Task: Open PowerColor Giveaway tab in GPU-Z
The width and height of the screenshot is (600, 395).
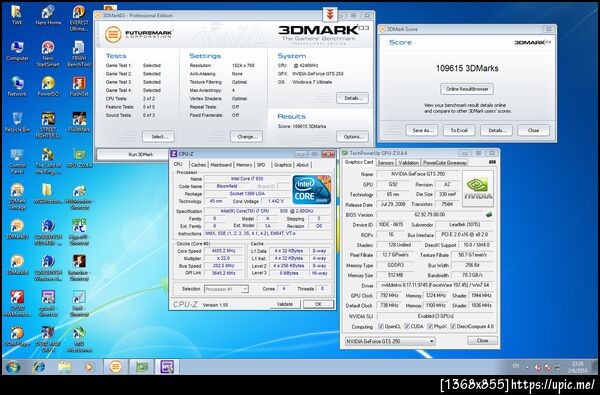Action: 445,163
